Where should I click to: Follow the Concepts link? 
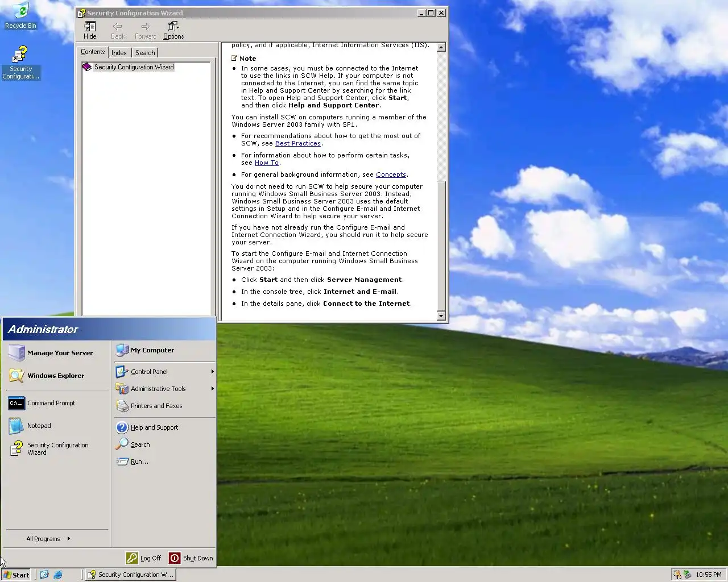coord(391,174)
